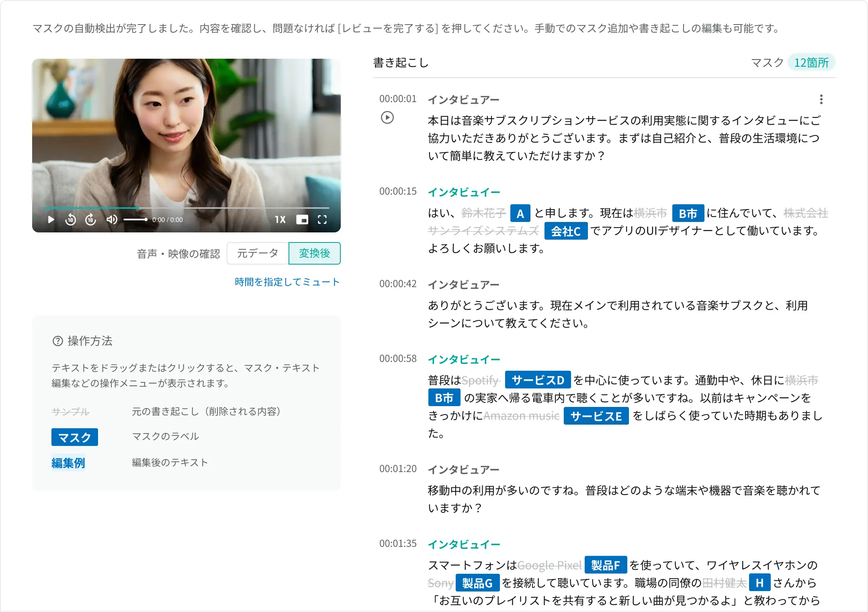Click struck-through text 田村健太

click(x=725, y=583)
